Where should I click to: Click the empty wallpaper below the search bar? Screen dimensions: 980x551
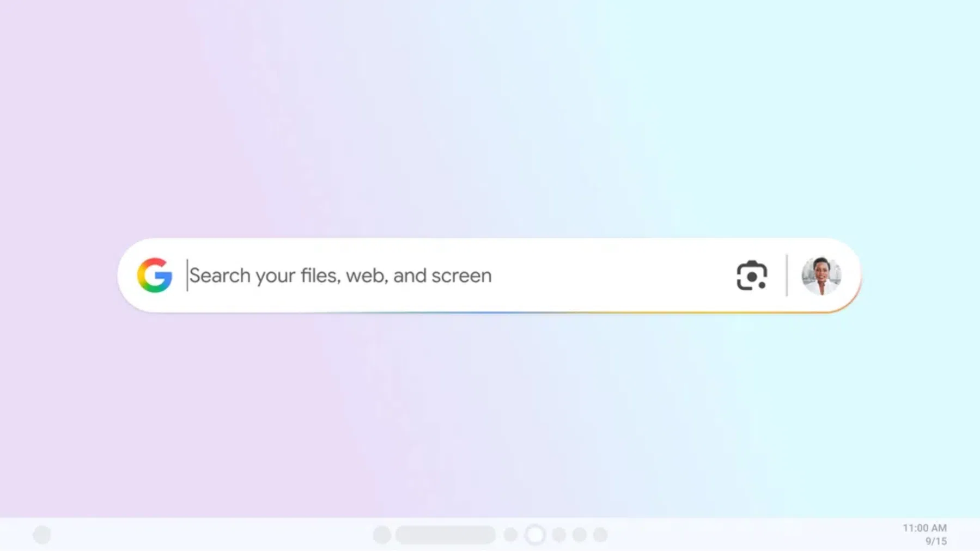489,414
